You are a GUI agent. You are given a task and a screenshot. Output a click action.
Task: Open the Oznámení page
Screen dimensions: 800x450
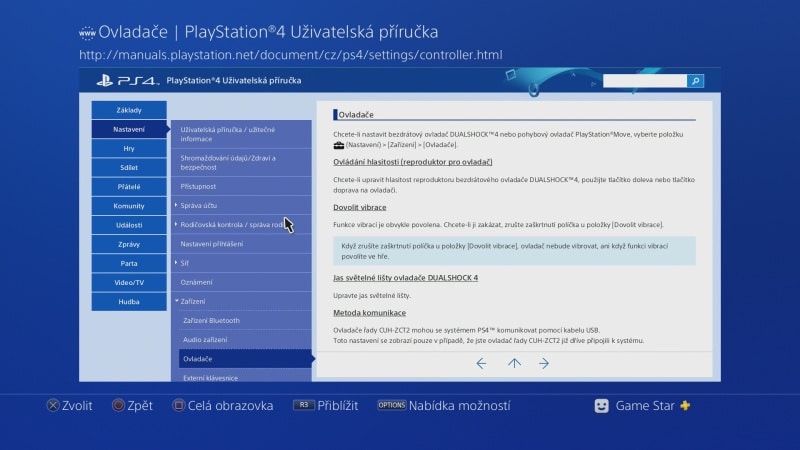(x=241, y=282)
